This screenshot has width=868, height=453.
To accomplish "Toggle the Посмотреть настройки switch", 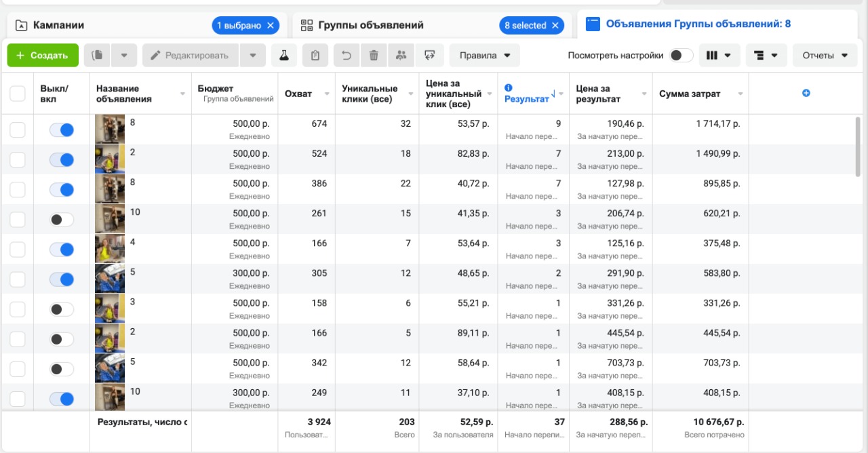I will 681,56.
